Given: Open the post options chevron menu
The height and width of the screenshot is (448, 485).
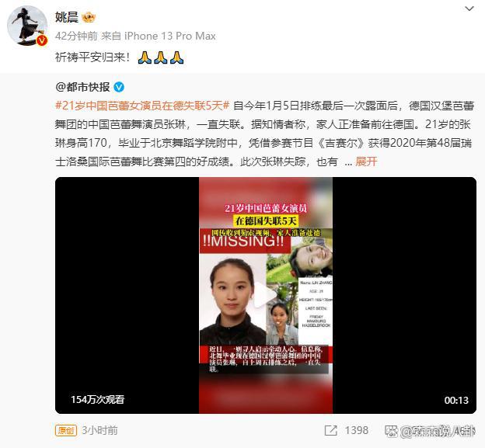Looking at the screenshot, I should 469,9.
